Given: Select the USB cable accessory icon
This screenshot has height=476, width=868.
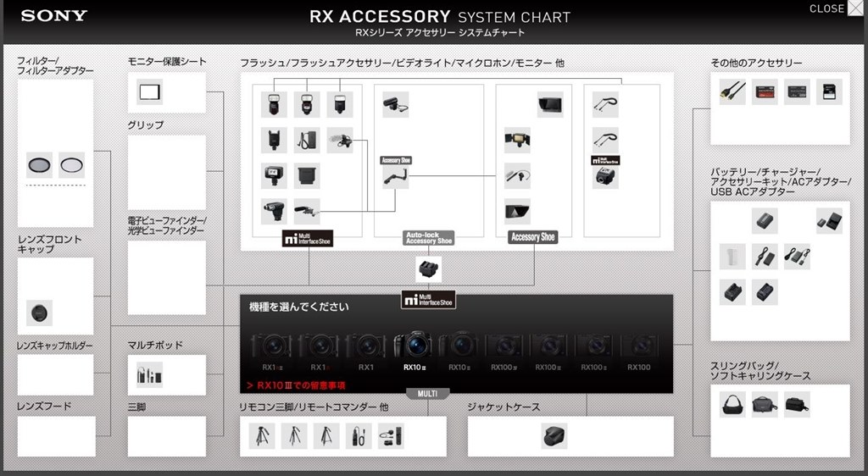Looking at the screenshot, I should point(732,91).
